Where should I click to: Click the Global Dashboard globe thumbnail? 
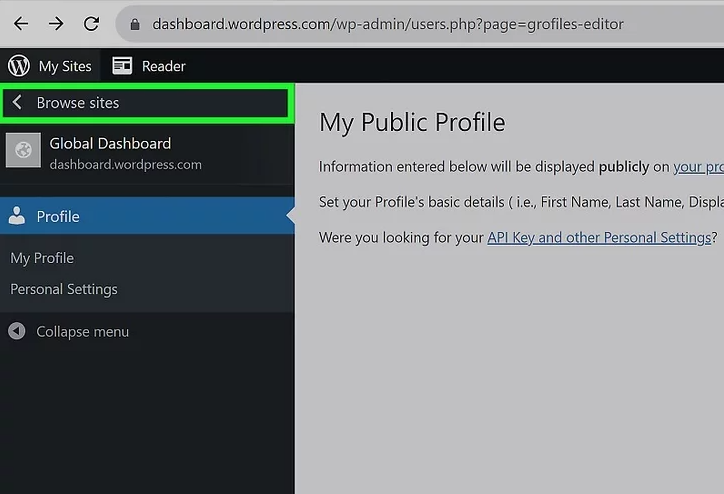click(x=23, y=150)
